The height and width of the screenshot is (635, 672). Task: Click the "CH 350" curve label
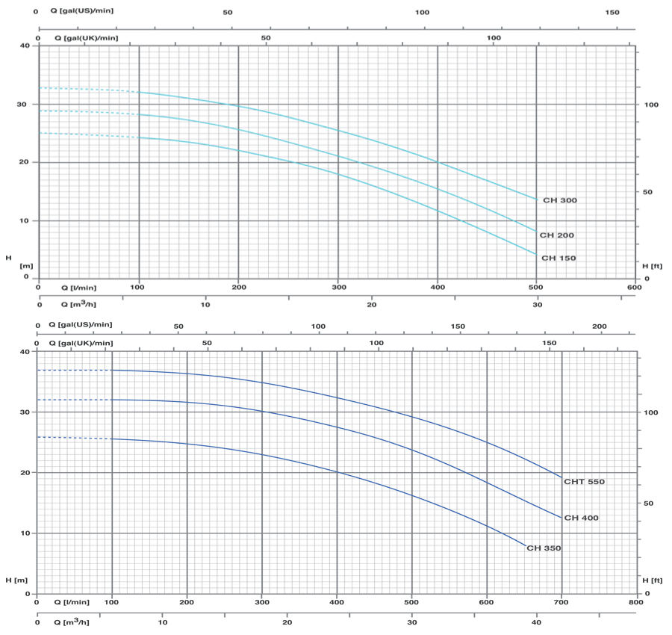[544, 548]
